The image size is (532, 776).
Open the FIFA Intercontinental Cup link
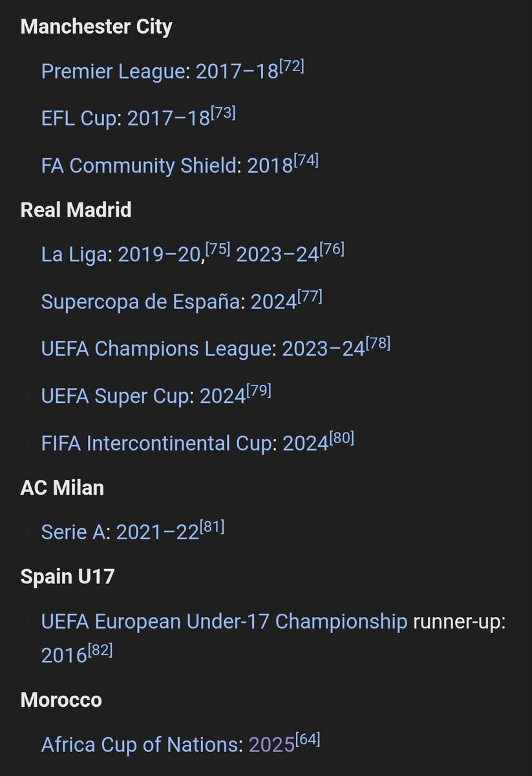pos(158,443)
